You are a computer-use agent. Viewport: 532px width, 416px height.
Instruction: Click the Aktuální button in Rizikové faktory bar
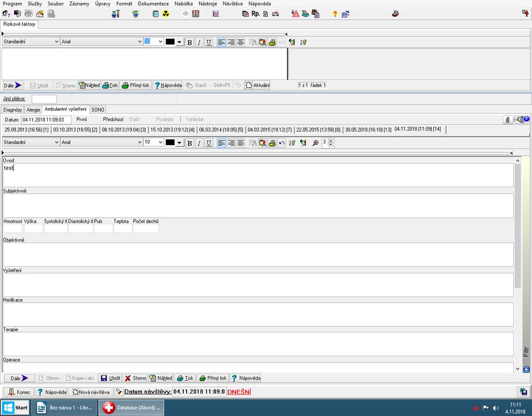258,85
